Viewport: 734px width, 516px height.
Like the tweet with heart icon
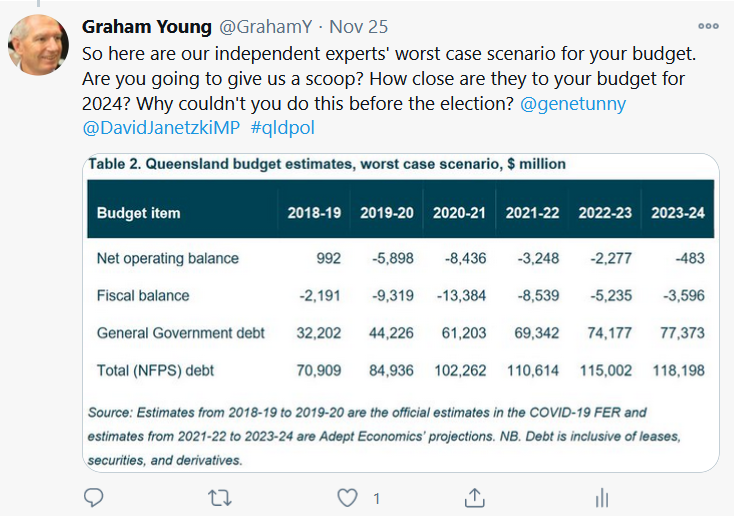pos(347,497)
